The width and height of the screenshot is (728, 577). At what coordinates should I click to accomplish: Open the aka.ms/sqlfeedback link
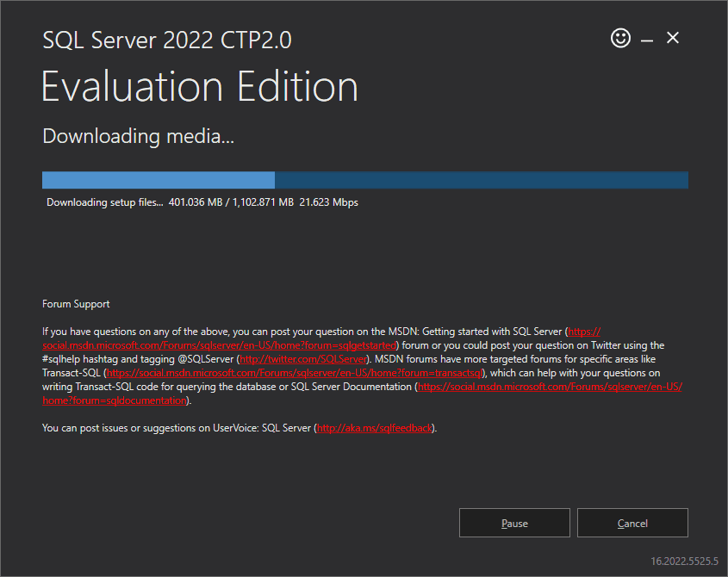pyautogui.click(x=374, y=428)
